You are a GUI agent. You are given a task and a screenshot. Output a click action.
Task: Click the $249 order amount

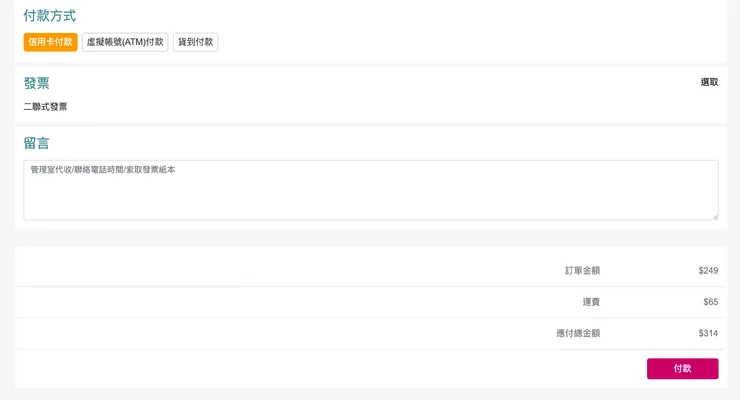pyautogui.click(x=708, y=271)
